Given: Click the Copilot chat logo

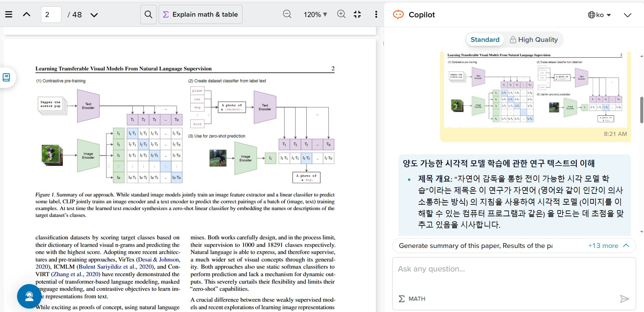Looking at the screenshot, I should (x=398, y=15).
